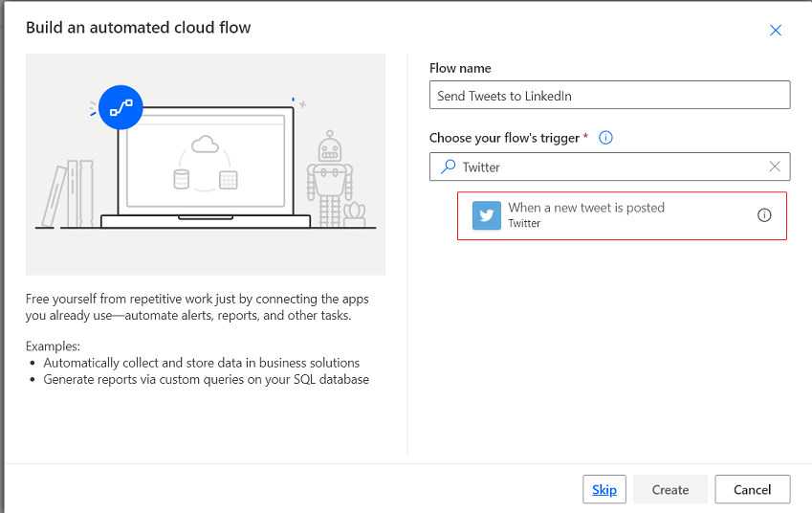Clear the trigger search text with the X
Screen dimensions: 812x513
775,167
